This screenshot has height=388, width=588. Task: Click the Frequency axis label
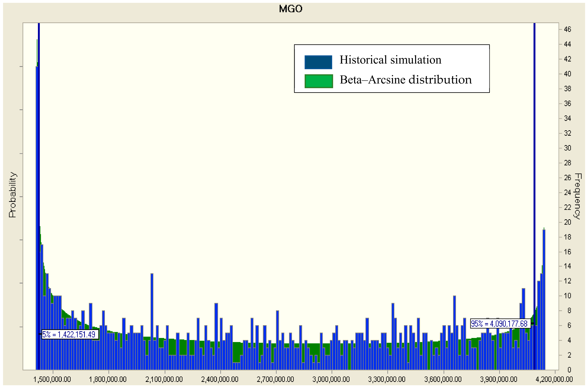coord(577,196)
